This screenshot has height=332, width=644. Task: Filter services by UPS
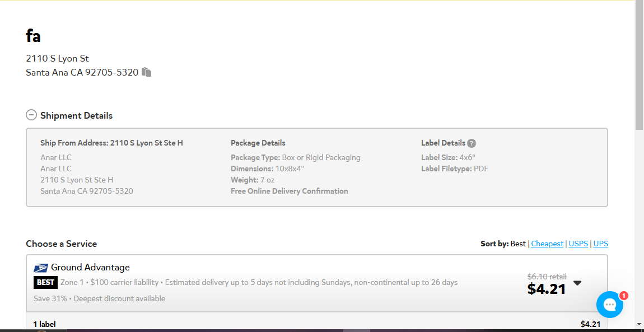pyautogui.click(x=600, y=244)
